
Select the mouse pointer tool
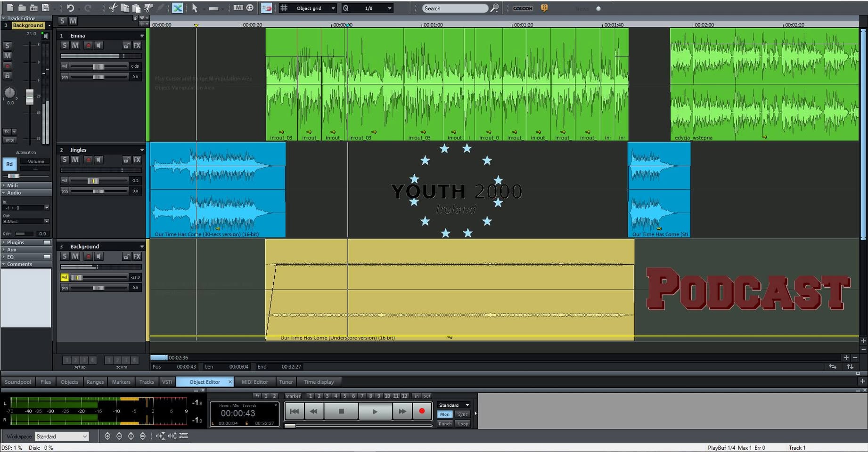pos(195,8)
